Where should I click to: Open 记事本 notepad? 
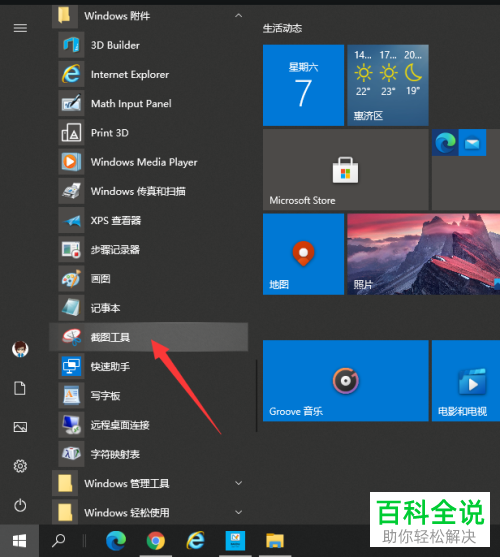coord(148,308)
